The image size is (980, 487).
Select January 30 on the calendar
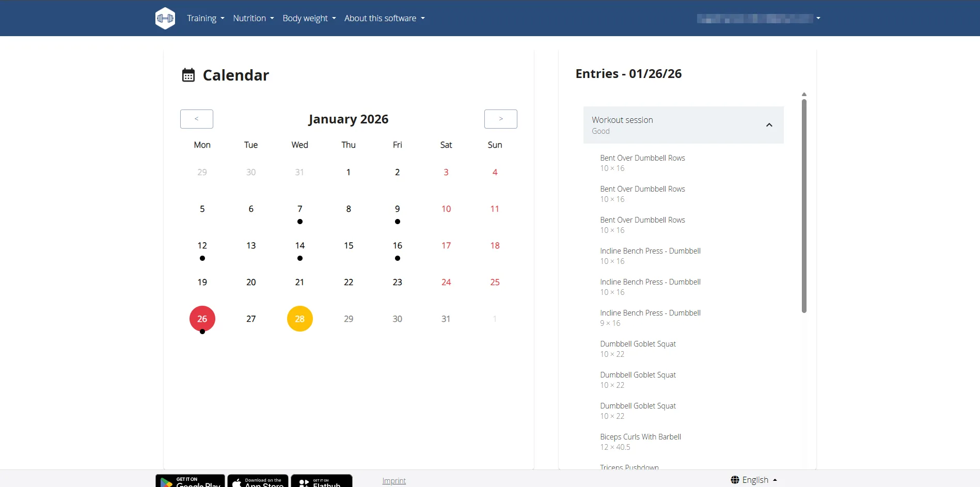(398, 319)
